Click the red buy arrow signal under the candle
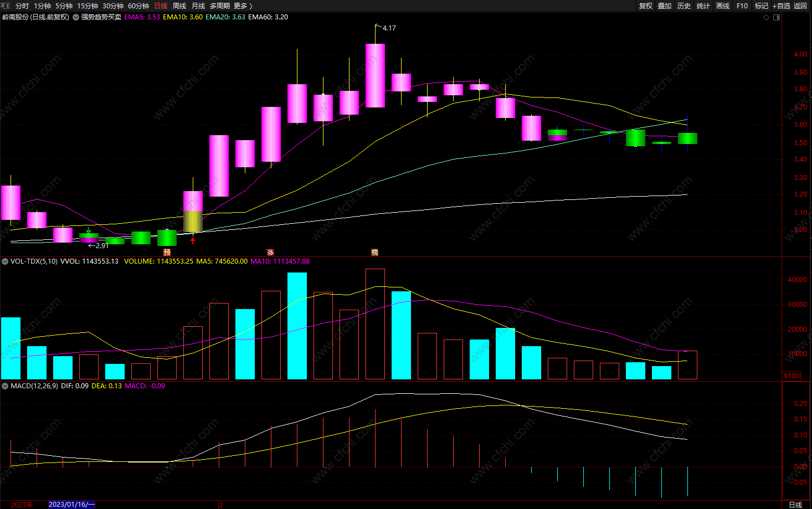This screenshot has width=812, height=509. click(x=193, y=240)
